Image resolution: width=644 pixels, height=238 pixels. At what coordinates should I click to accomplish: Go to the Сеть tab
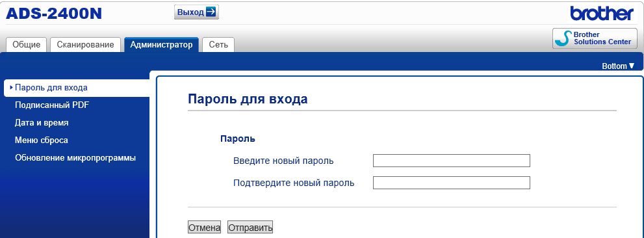218,45
